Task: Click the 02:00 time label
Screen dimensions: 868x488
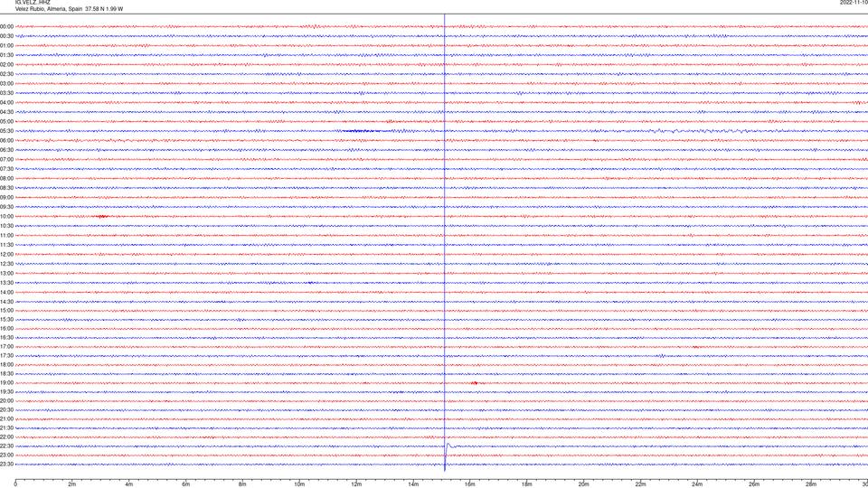Action: (x=6, y=65)
